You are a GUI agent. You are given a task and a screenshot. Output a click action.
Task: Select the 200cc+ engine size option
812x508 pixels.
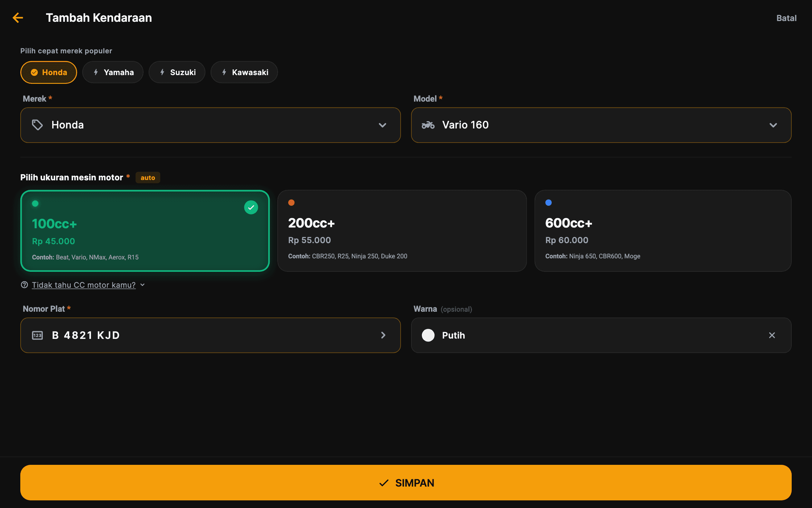click(402, 231)
